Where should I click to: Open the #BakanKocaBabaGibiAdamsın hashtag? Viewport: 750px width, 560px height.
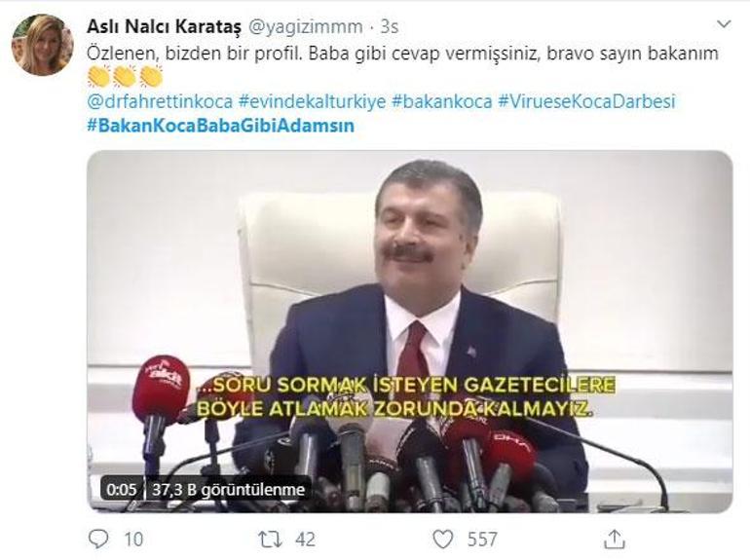220,126
